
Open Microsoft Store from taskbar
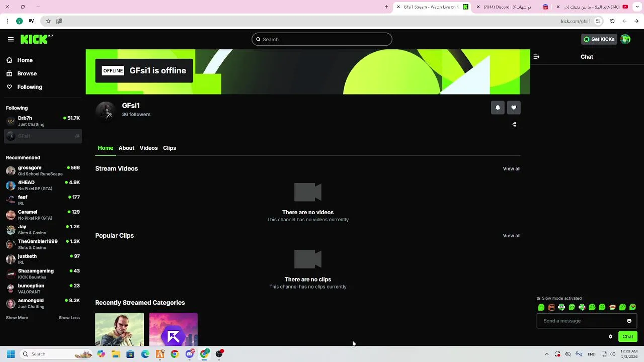pyautogui.click(x=130, y=354)
